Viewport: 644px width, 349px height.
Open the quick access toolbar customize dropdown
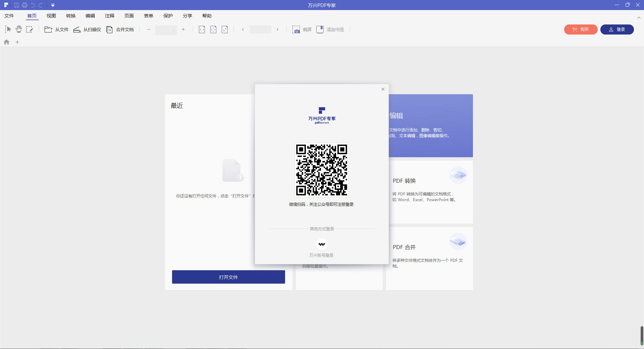53,5
